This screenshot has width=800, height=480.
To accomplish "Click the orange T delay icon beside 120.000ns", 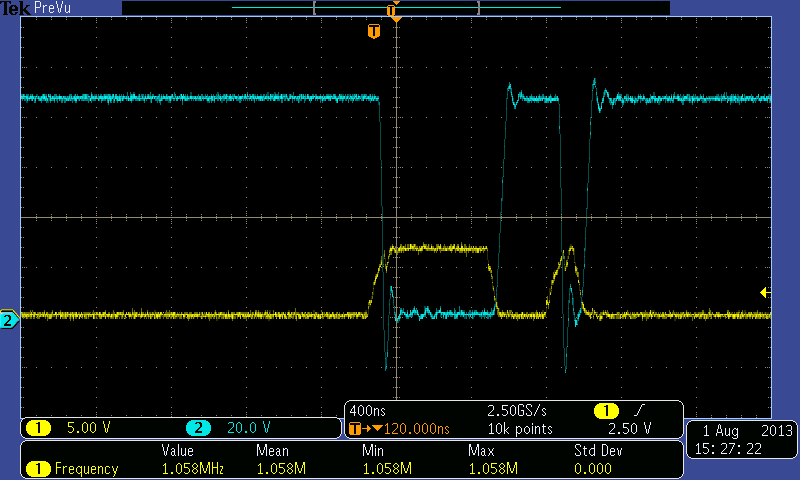I will pyautogui.click(x=355, y=429).
